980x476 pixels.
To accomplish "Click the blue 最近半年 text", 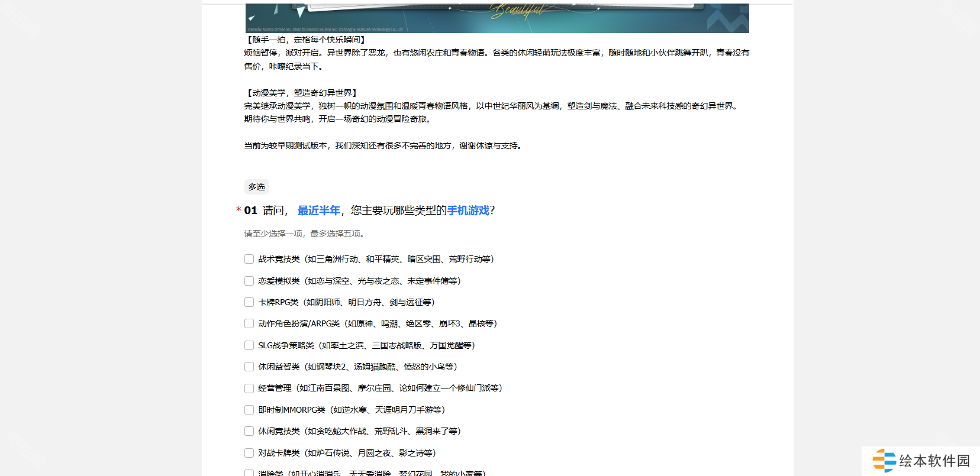I will (x=318, y=211).
